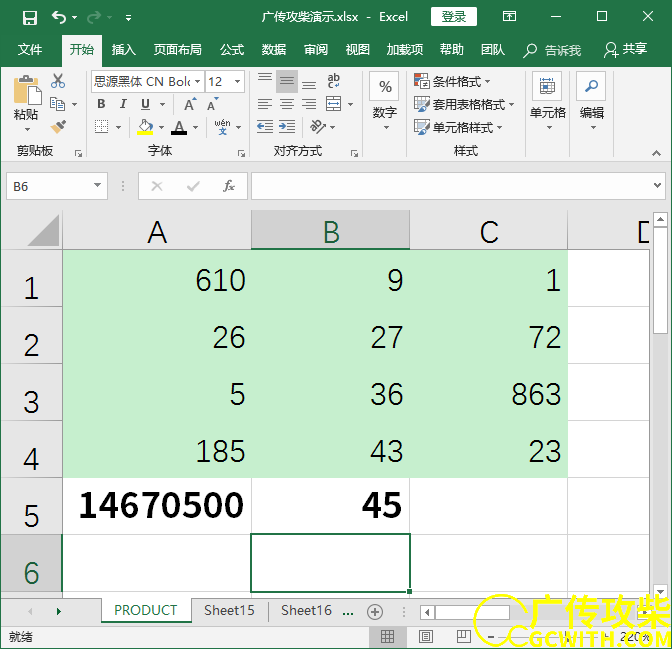Click the Copy icon in clipboard group
This screenshot has height=649, width=672.
(x=57, y=104)
